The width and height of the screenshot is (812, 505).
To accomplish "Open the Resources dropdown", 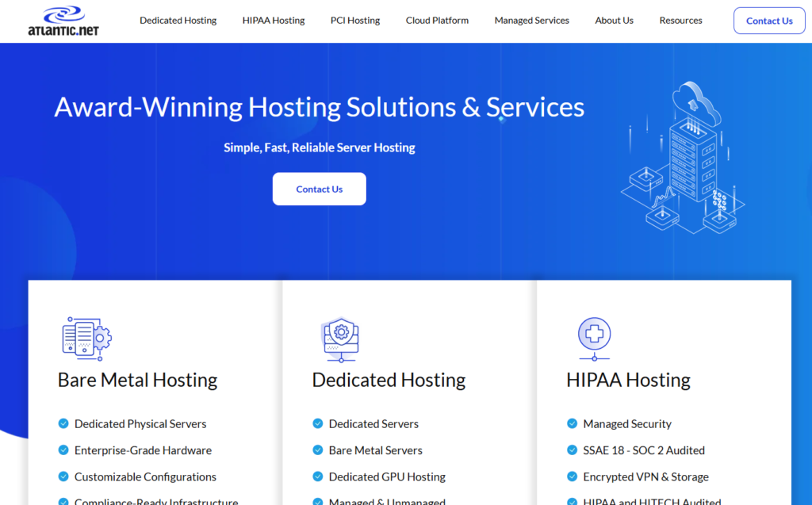I will tap(680, 21).
